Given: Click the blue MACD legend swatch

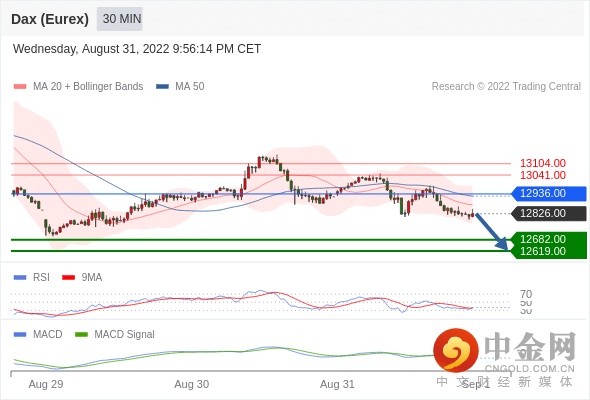Looking at the screenshot, I should pyautogui.click(x=20, y=335).
